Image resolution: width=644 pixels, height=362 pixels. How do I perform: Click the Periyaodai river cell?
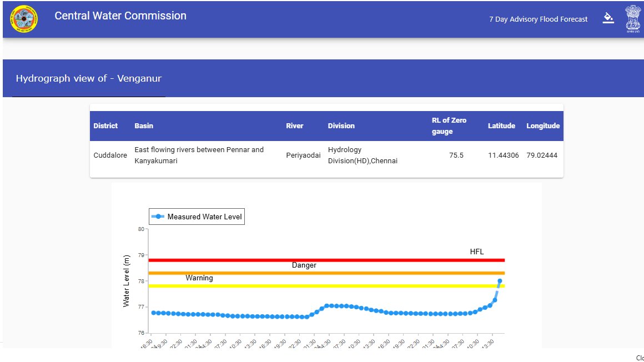tap(303, 155)
